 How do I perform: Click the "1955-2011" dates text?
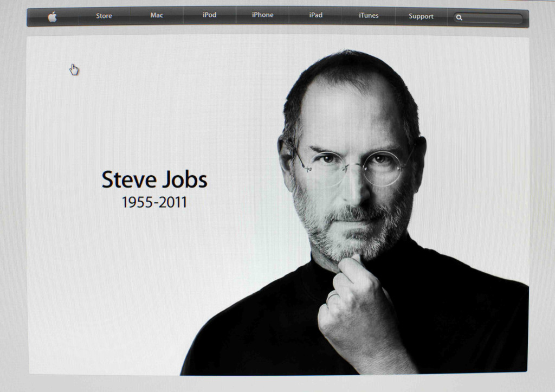[x=154, y=203]
